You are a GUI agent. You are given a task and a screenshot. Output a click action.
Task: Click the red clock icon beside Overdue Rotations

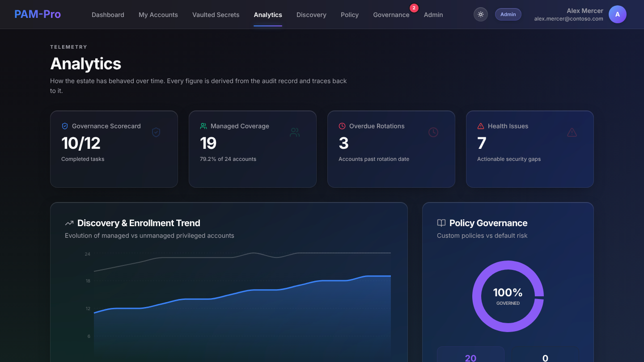click(x=342, y=126)
